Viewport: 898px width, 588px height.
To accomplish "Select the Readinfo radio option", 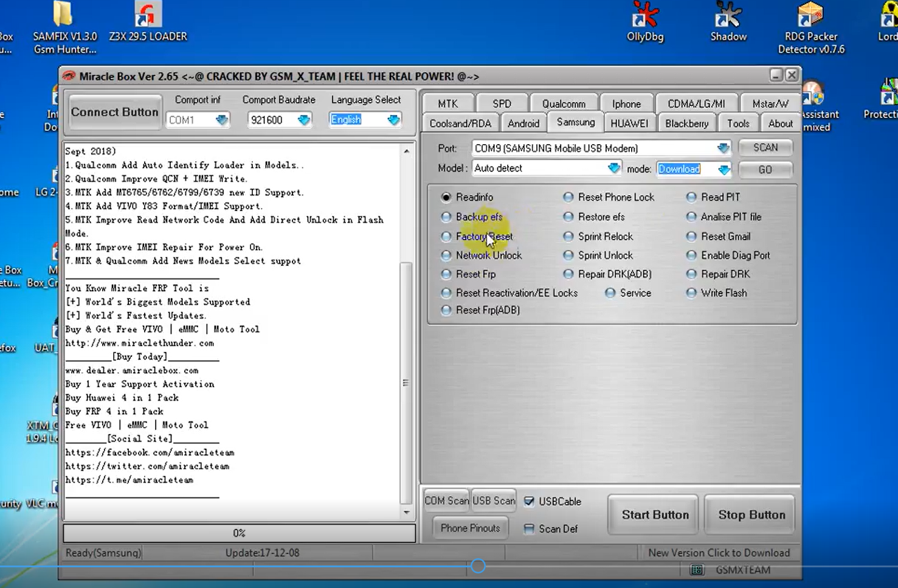I will (x=446, y=197).
